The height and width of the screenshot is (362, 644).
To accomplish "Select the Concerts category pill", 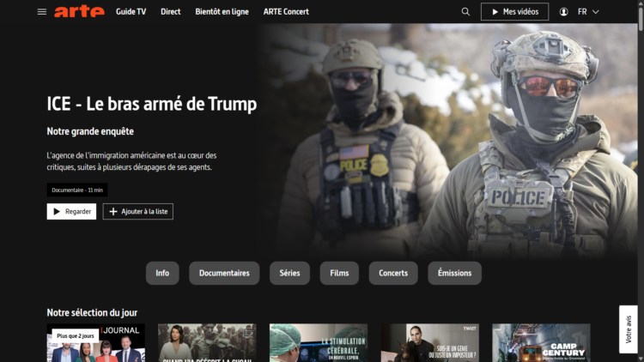I will click(393, 273).
